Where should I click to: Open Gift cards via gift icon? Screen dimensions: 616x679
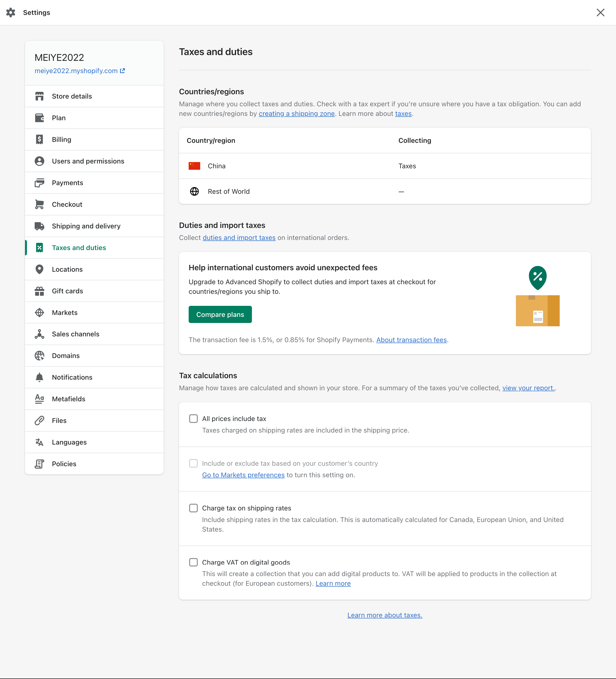point(39,291)
